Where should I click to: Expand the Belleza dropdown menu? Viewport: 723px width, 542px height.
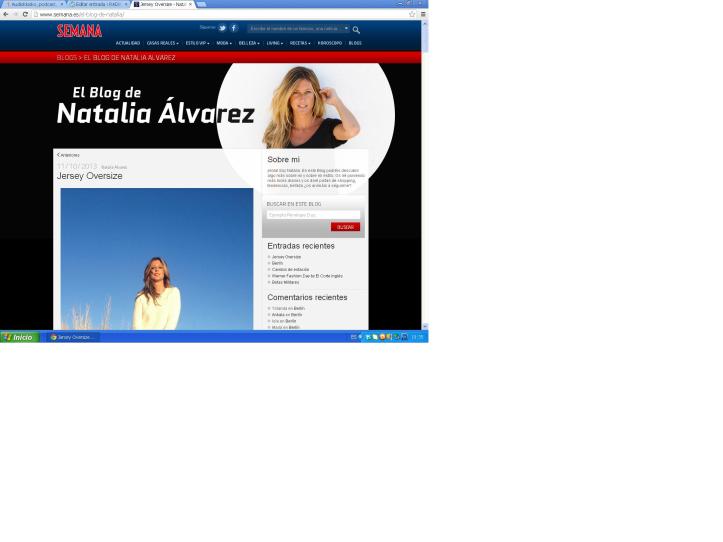[x=248, y=43]
